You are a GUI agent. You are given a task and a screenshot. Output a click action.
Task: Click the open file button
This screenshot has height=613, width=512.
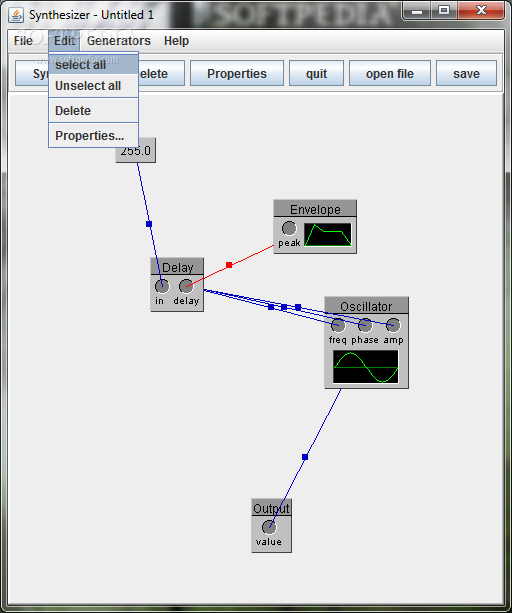(x=390, y=73)
